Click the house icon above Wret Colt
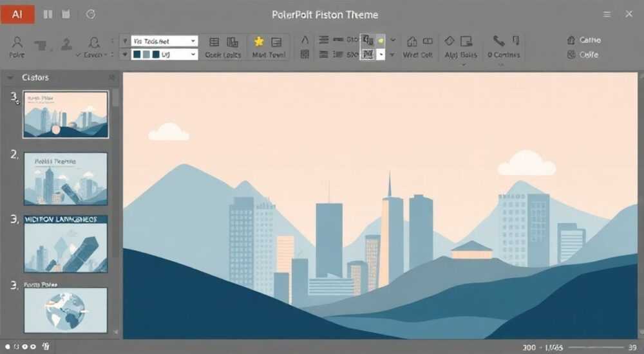This screenshot has width=644, height=354. click(412, 41)
